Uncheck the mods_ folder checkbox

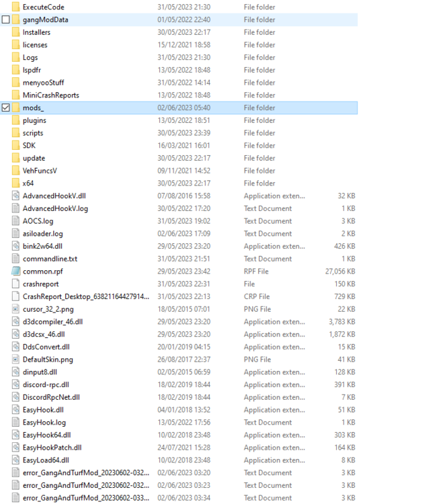(x=6, y=108)
